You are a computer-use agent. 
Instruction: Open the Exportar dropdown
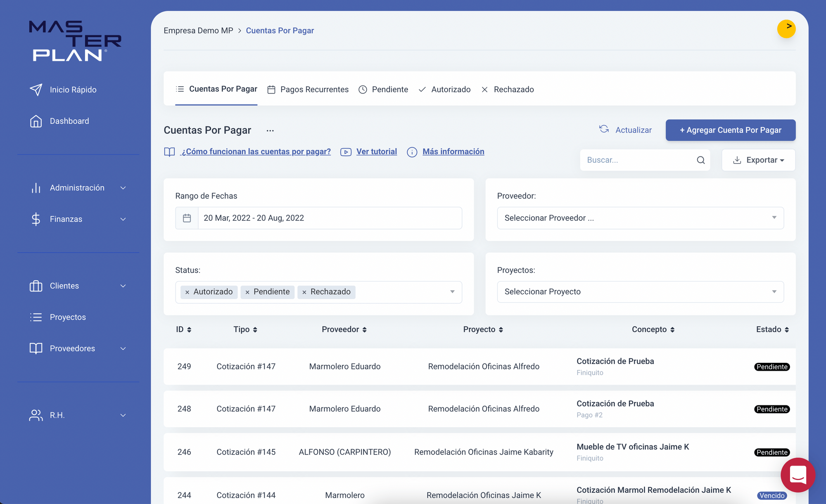(x=759, y=160)
